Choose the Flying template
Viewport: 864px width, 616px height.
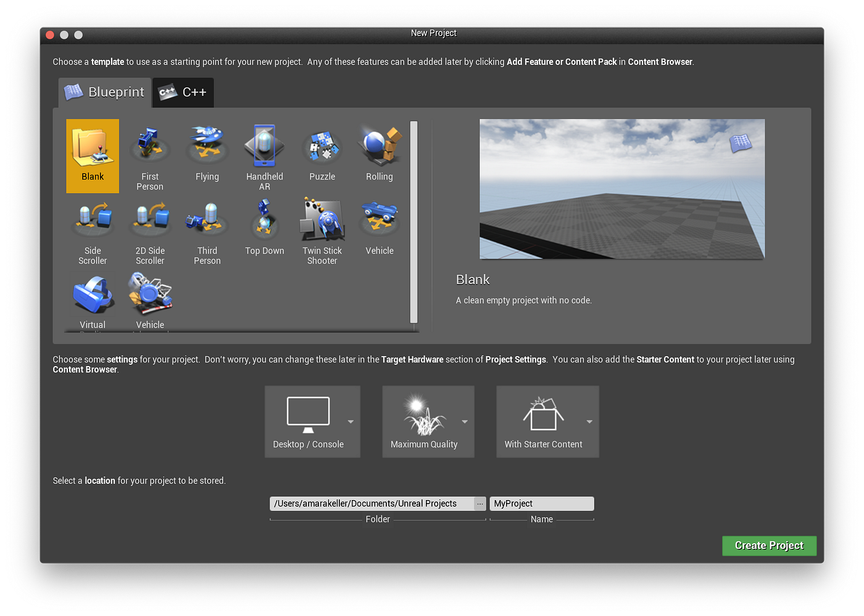point(207,156)
